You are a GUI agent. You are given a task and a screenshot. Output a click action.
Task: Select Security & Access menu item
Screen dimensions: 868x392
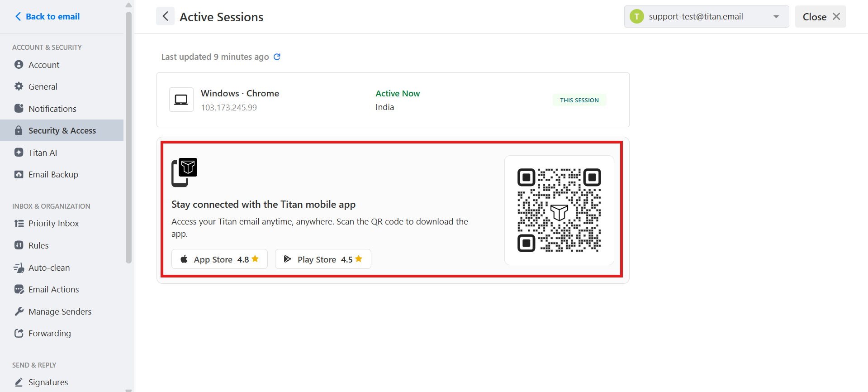point(62,130)
